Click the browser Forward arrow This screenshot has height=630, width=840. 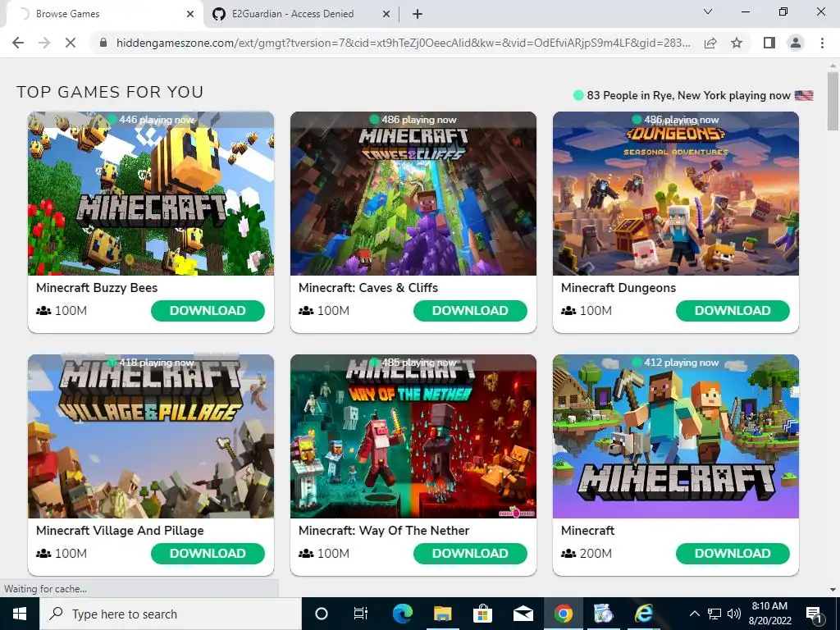[x=44, y=43]
